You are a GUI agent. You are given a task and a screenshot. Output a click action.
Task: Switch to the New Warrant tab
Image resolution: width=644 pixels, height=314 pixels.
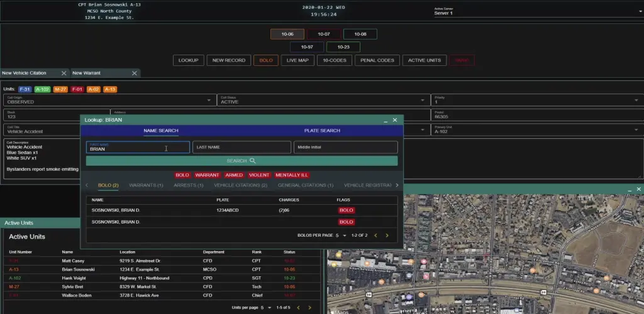[x=86, y=73]
